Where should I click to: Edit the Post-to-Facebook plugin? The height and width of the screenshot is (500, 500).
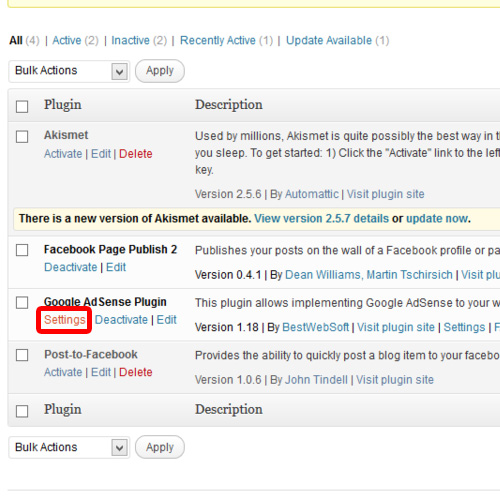pos(101,372)
